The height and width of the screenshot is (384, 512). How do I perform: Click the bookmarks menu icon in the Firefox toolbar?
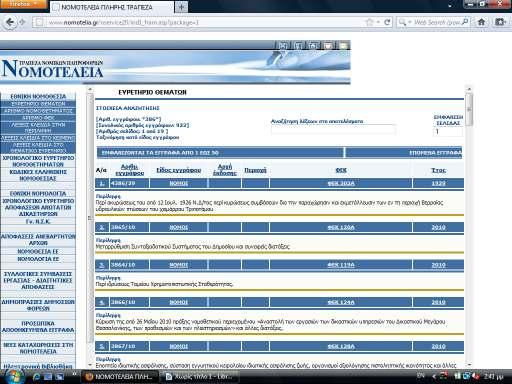500,22
